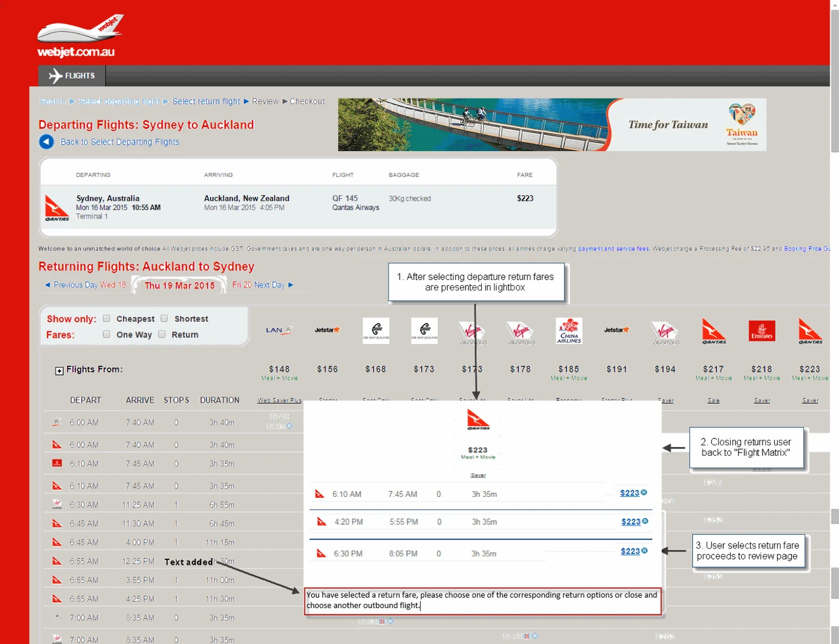The image size is (840, 644).
Task: Click the Webjet airplane logo
Action: tap(80, 36)
